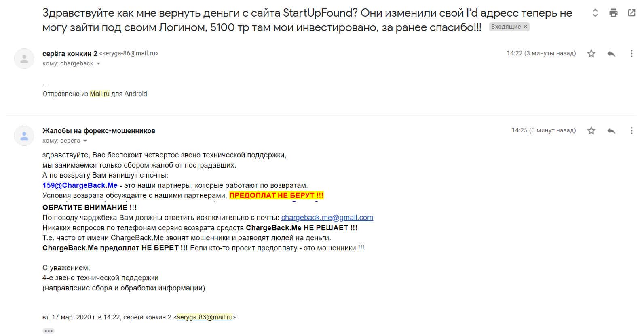The image size is (644, 336).
Task: Open the conversation in a new window
Action: (x=631, y=13)
